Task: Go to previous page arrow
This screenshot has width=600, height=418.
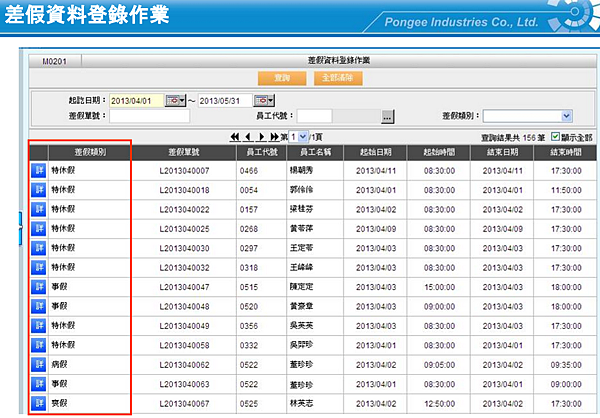Action: point(248,137)
